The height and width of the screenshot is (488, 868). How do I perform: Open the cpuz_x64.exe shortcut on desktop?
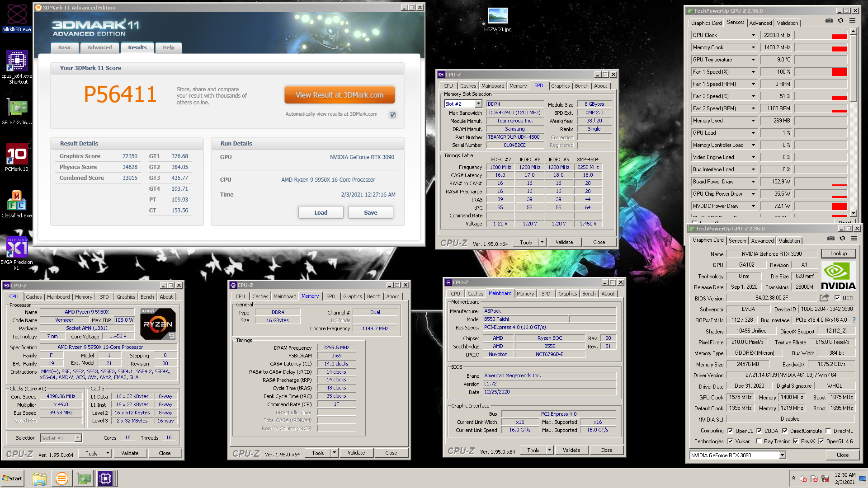17,67
